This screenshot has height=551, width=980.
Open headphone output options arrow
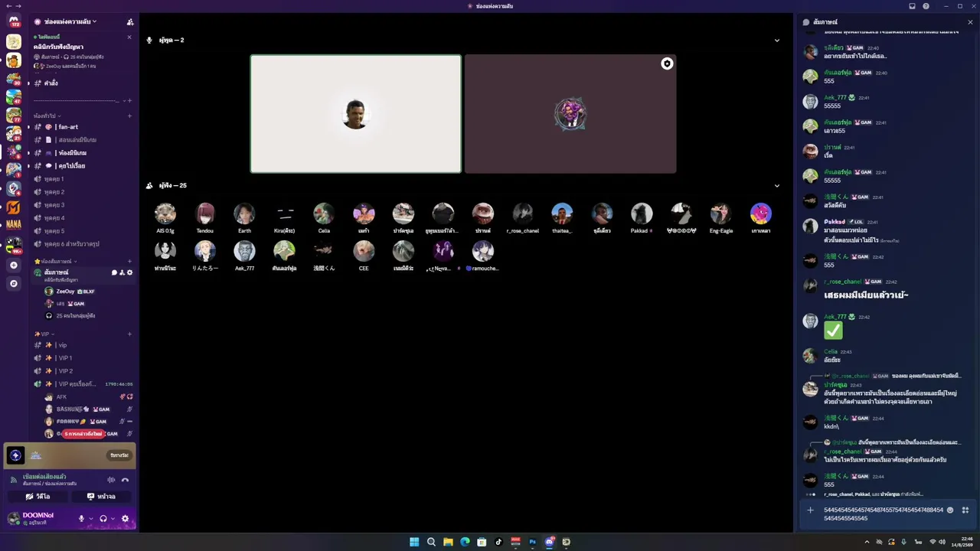pos(113,518)
